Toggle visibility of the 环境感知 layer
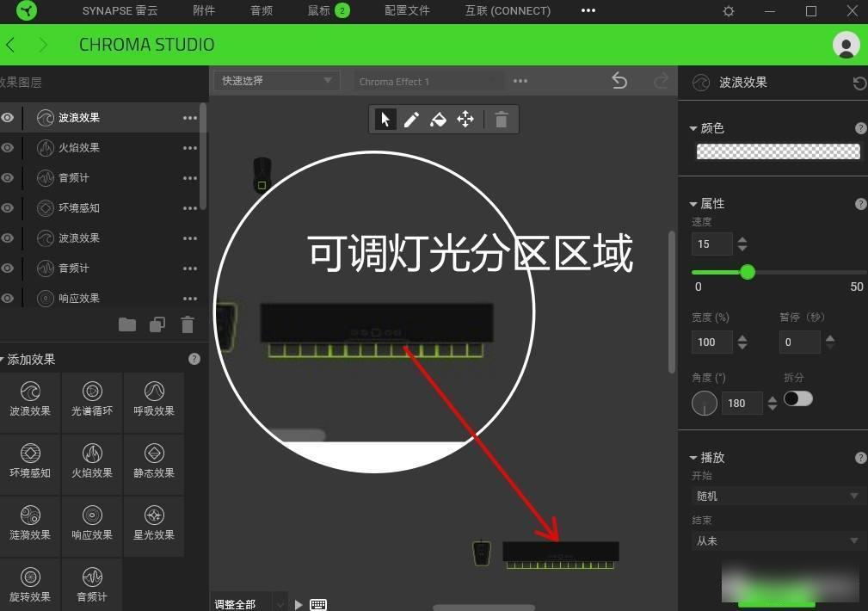Image resolution: width=868 pixels, height=611 pixels. (x=8, y=208)
